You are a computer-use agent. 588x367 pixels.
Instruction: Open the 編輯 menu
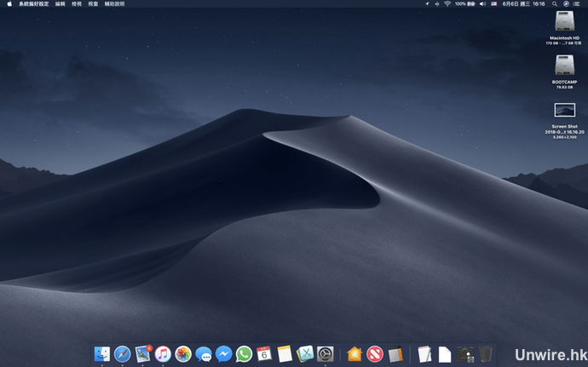click(60, 3)
